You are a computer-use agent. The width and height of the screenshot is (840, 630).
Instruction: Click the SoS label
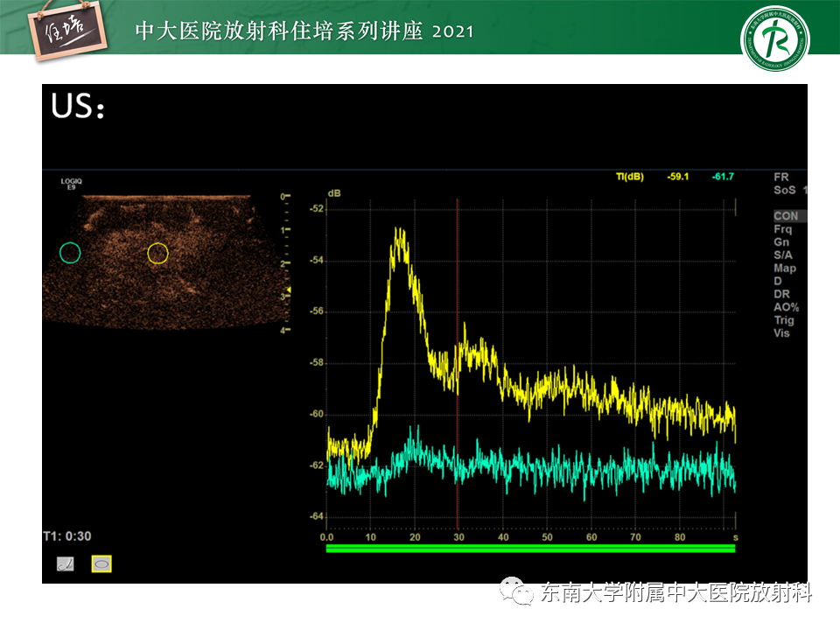click(784, 190)
